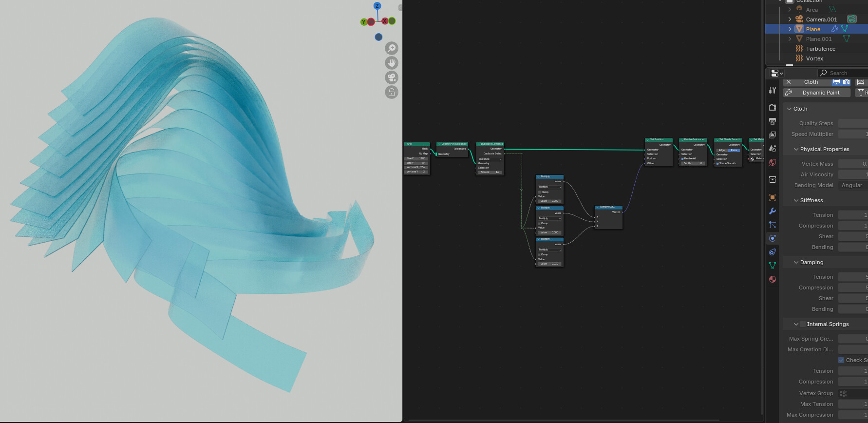Toggle camera view in the viewport
Screen dimensions: 868x423
click(x=392, y=77)
